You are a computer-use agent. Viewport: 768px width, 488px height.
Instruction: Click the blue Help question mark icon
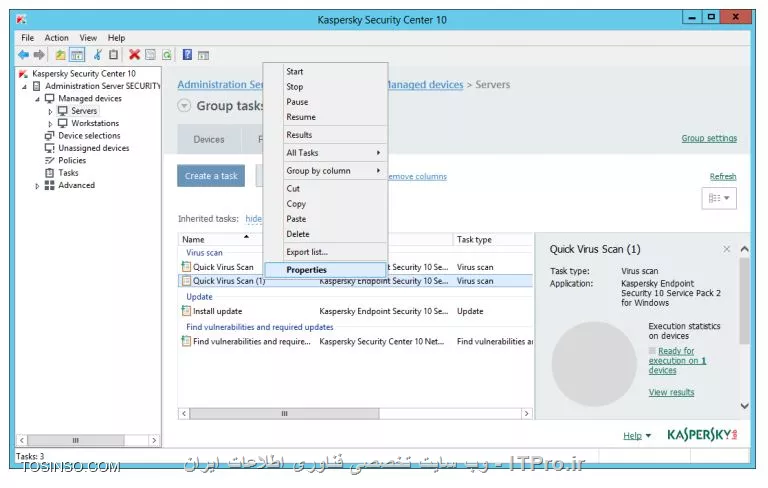coord(187,54)
